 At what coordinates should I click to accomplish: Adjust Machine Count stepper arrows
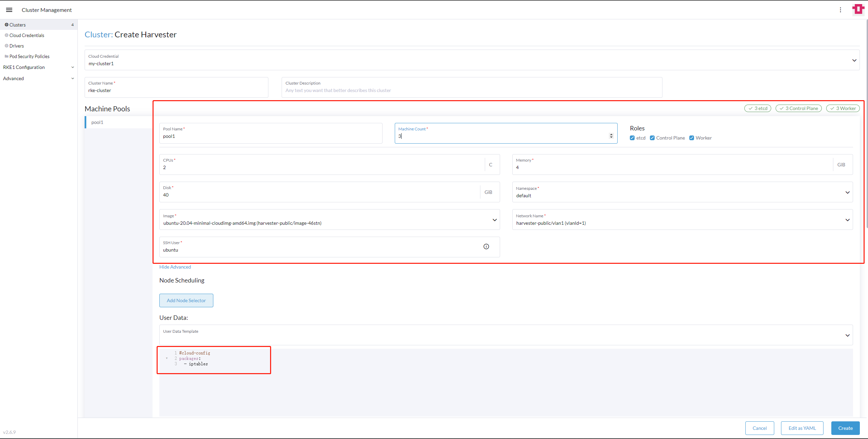point(611,136)
